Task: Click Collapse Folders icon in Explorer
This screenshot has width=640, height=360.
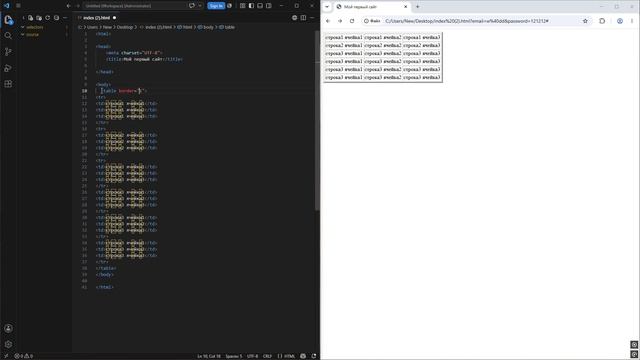Action: (56, 18)
